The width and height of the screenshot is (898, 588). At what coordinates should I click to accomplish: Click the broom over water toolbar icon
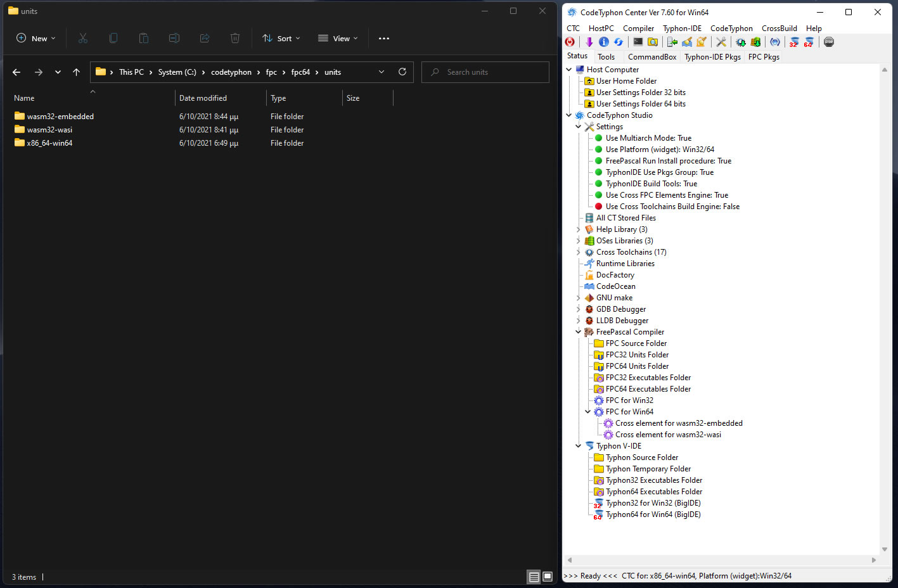[686, 42]
